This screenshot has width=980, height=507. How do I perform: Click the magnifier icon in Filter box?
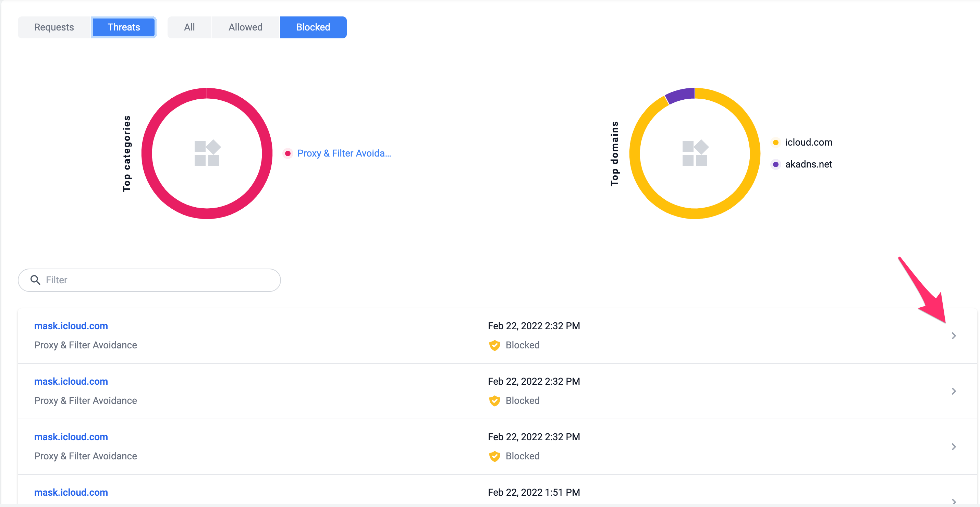click(x=35, y=280)
